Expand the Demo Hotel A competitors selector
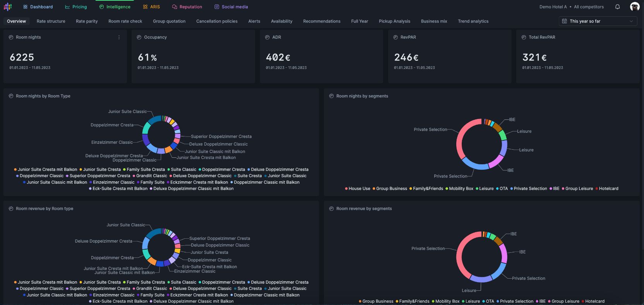This screenshot has width=644, height=305. point(571,7)
